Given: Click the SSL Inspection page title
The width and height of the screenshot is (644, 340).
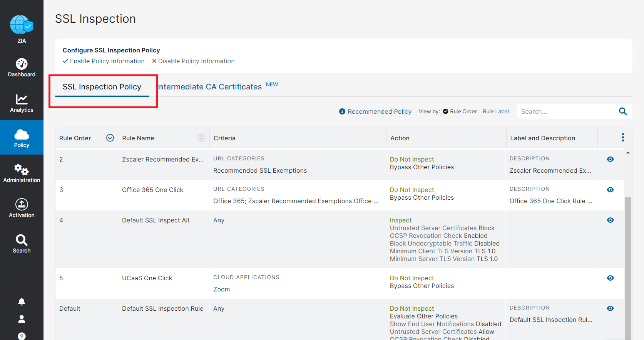Looking at the screenshot, I should [x=95, y=19].
